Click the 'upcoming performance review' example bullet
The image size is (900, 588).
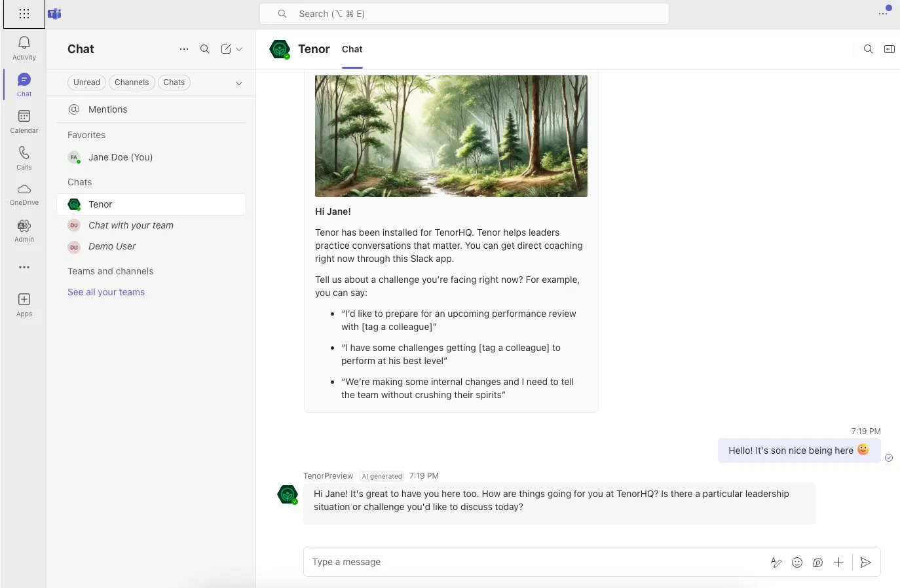pyautogui.click(x=459, y=320)
